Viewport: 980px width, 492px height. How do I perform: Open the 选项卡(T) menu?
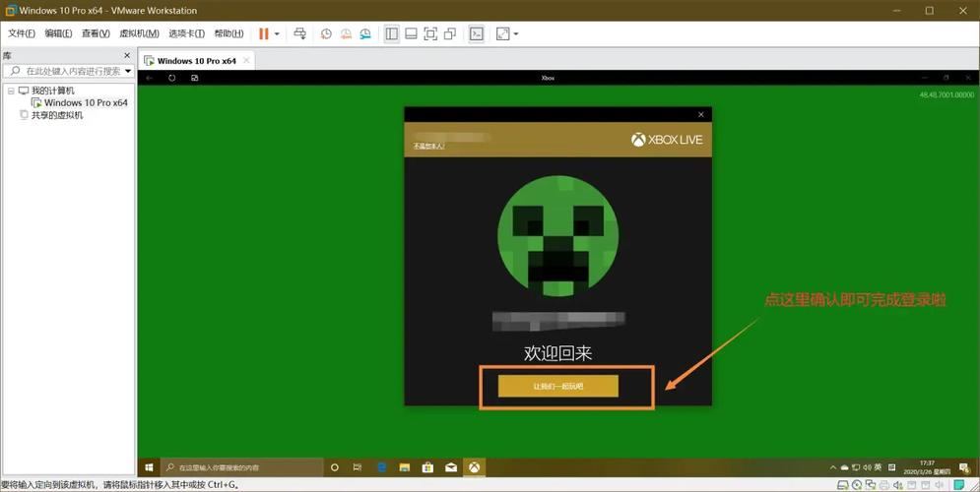click(186, 33)
